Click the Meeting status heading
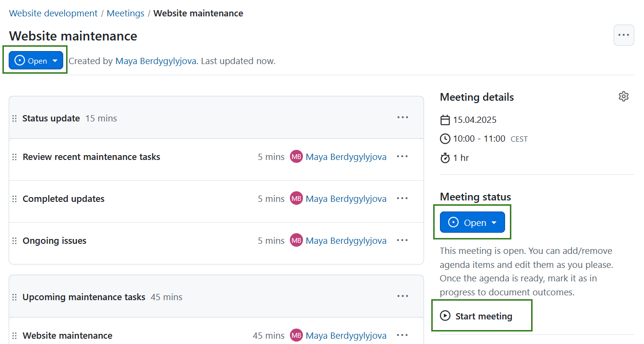Viewport: 644px width, 344px height. pyautogui.click(x=475, y=197)
